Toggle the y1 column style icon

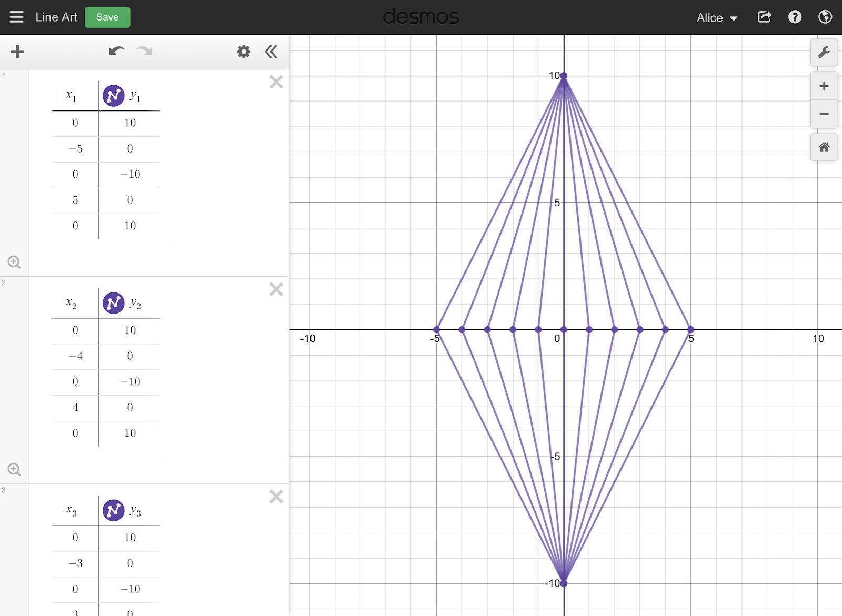[x=114, y=96]
